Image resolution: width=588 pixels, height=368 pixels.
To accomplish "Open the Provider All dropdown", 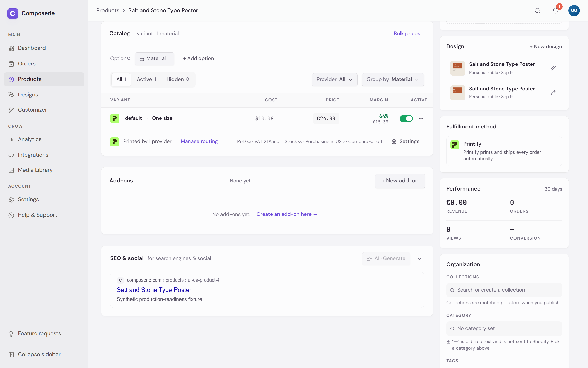I will tap(335, 80).
